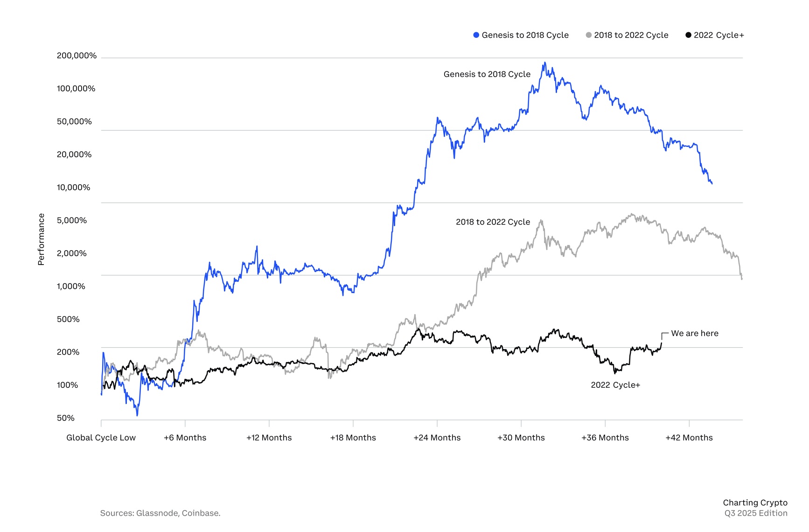Click the blue Genesis to 2018 Cycle legend dot
The width and height of the screenshot is (809, 532).
point(476,35)
